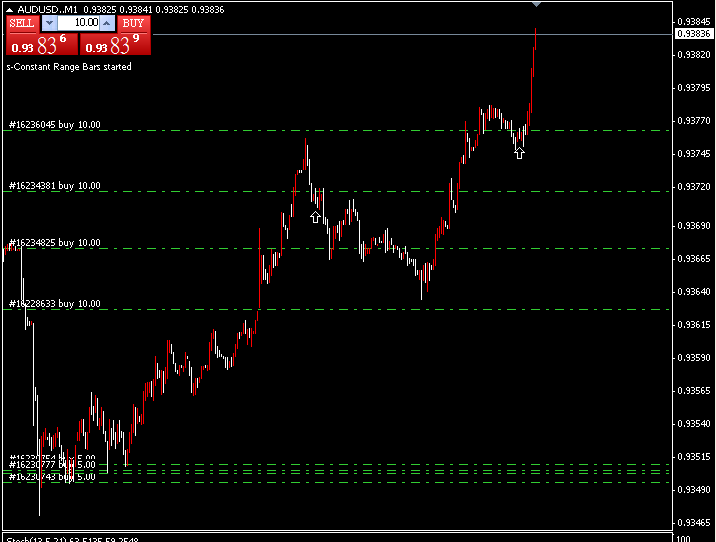Decrease lot volume with down arrow

[49, 23]
